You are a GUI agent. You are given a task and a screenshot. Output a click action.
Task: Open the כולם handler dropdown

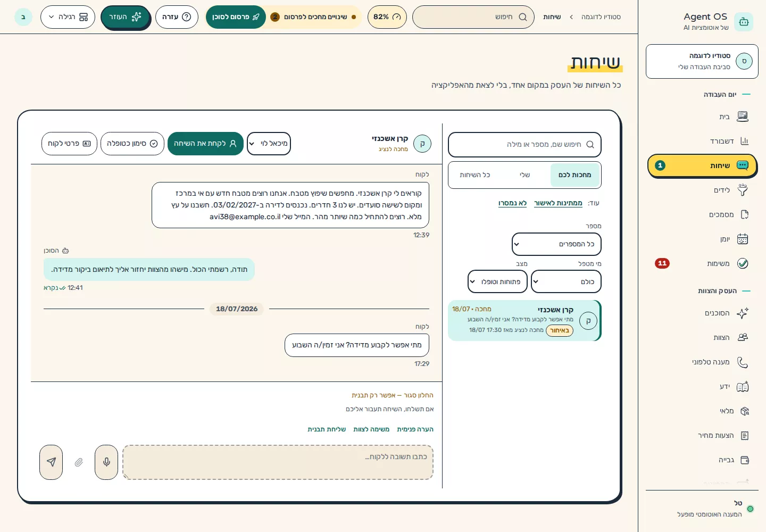[566, 281]
